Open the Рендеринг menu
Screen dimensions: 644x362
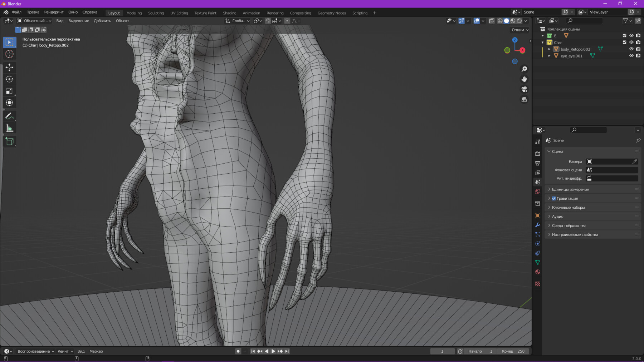click(x=54, y=12)
